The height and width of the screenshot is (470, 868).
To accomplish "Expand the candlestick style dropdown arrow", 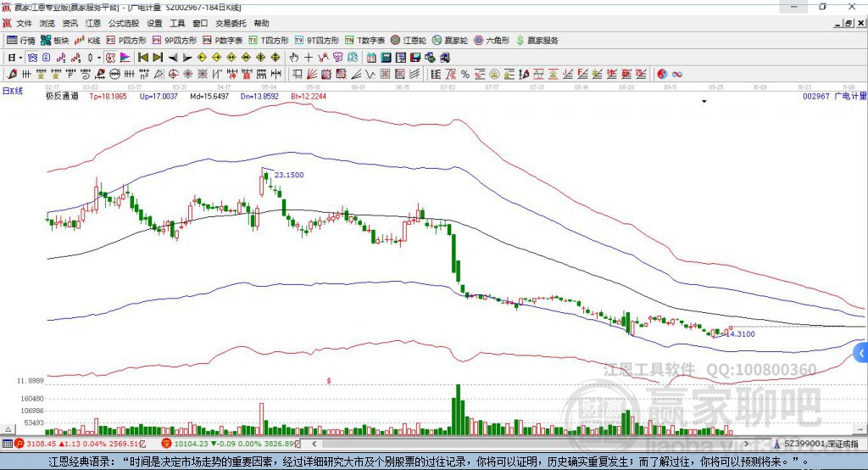I will click(99, 58).
